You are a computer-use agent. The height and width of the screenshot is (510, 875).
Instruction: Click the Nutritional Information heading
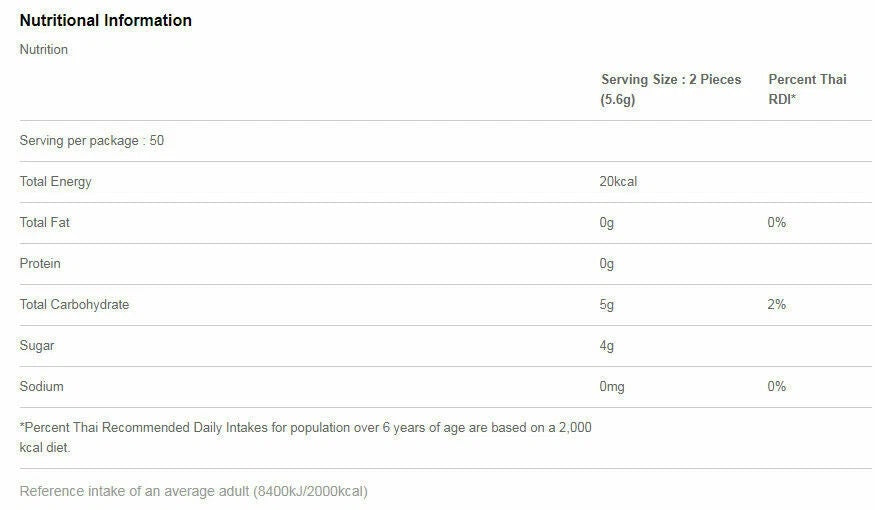[105, 20]
